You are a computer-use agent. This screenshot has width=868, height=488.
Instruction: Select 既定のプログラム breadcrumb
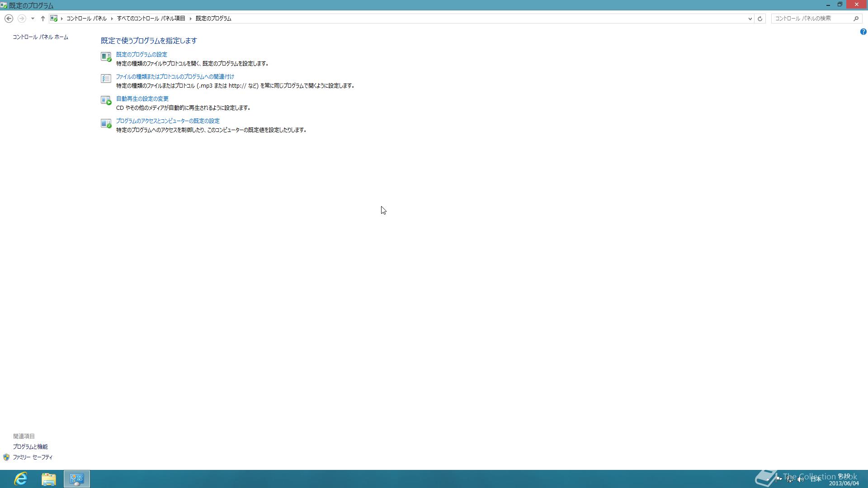(213, 19)
